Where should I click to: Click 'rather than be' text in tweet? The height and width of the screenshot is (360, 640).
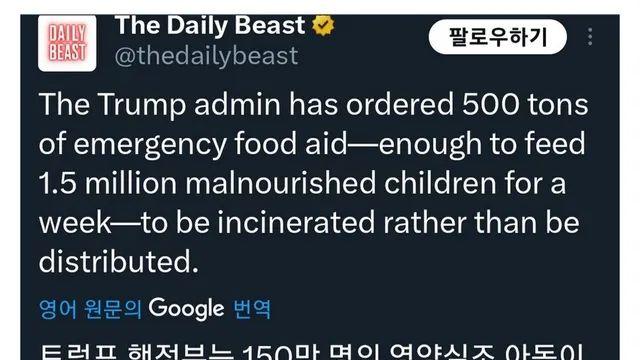(481, 222)
